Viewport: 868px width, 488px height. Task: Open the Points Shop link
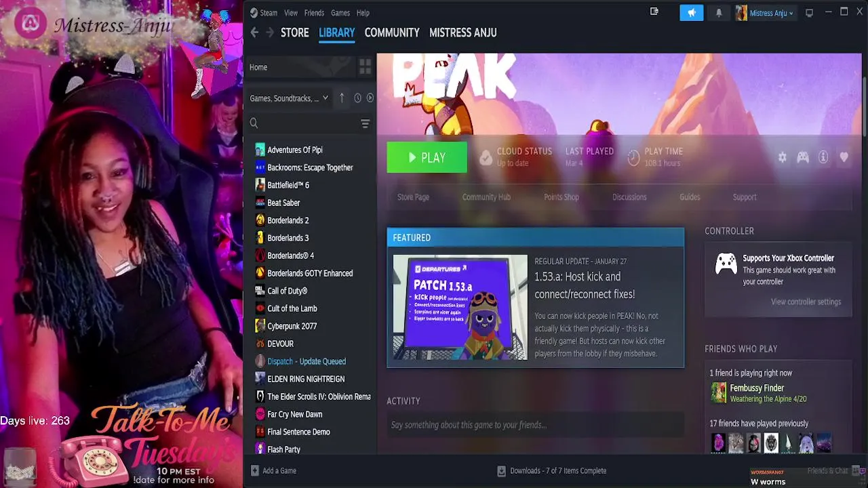(561, 197)
